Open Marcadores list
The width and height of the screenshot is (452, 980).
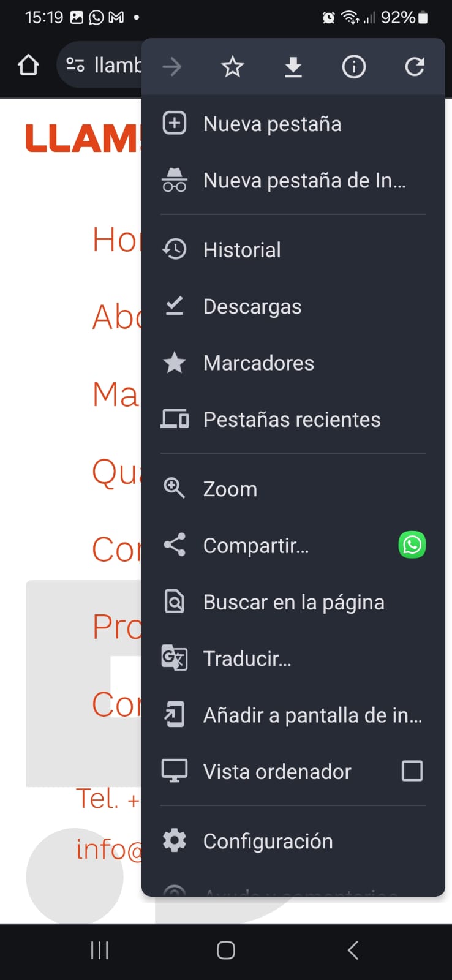pyautogui.click(x=258, y=363)
